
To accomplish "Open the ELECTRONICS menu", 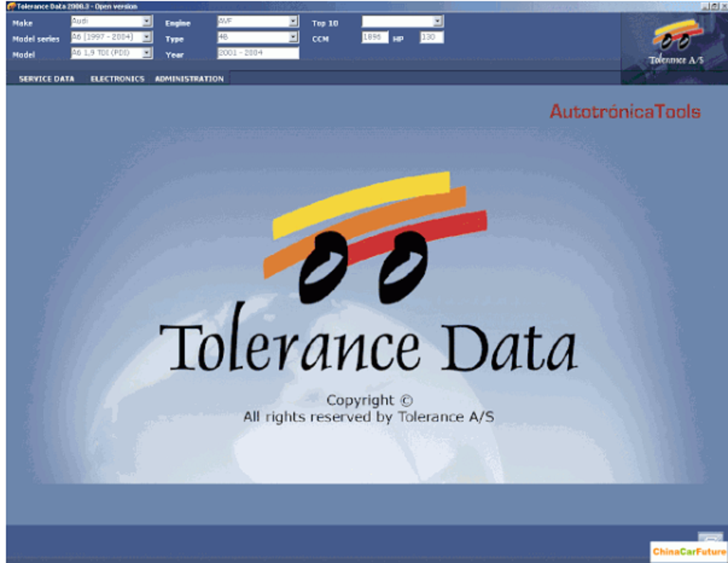I will pos(117,79).
